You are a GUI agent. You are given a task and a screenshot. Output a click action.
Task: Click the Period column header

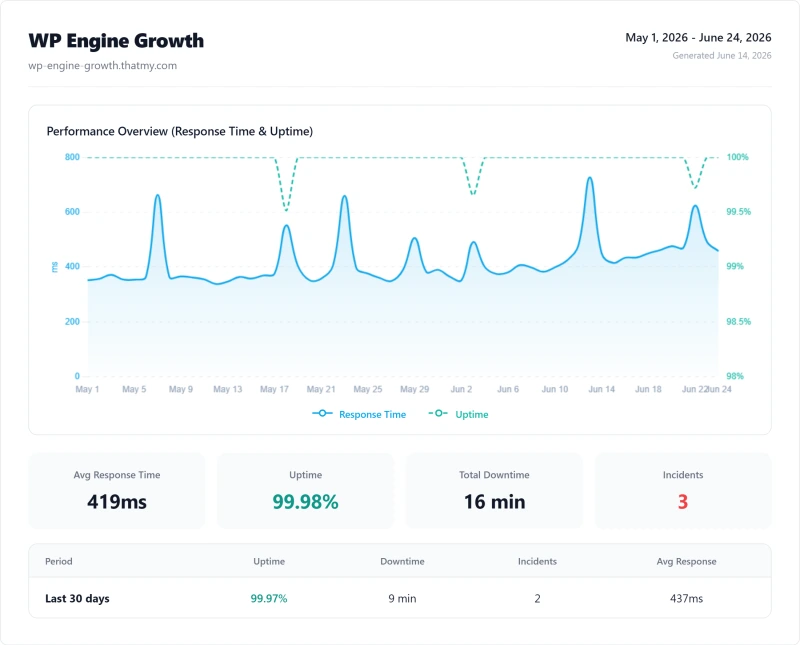coord(59,561)
